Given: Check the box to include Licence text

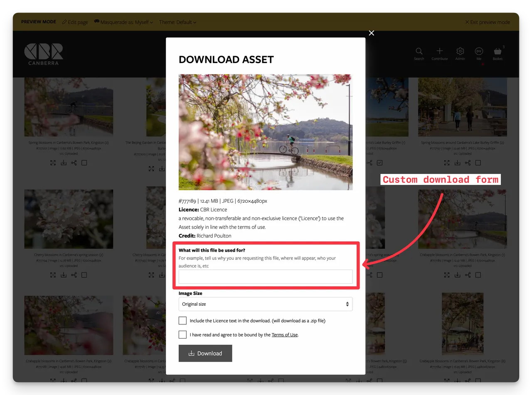Looking at the screenshot, I should point(182,320).
